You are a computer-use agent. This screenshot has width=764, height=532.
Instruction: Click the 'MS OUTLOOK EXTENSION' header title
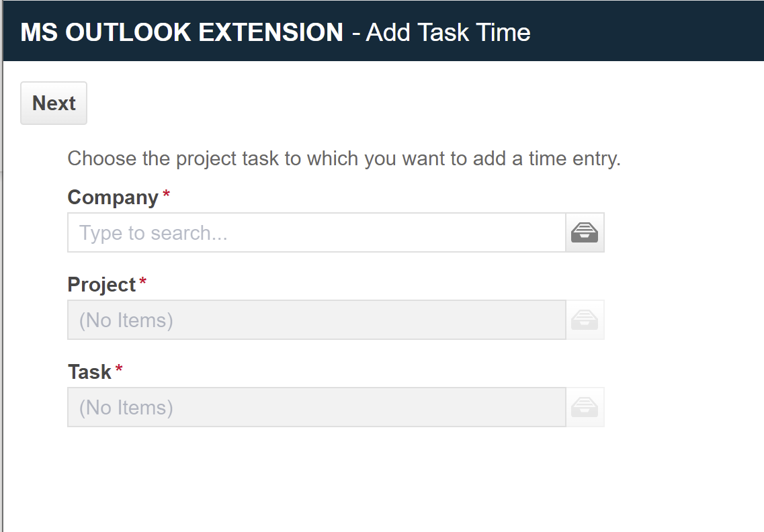(x=181, y=32)
